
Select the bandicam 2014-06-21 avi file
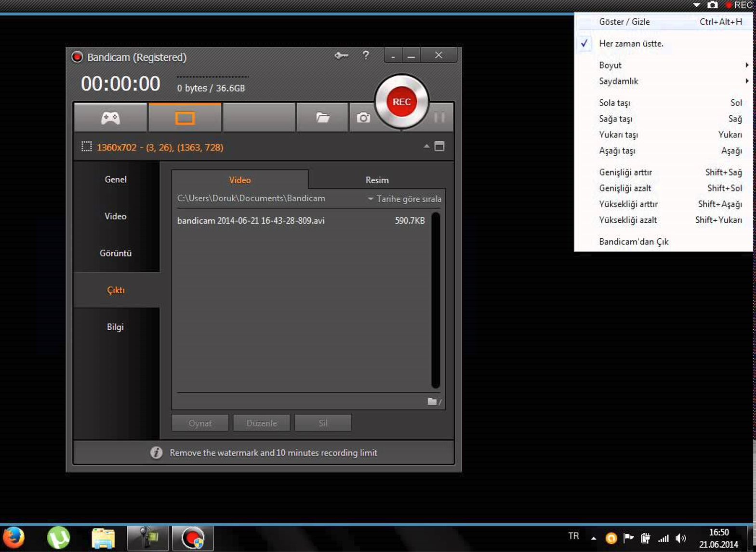pyautogui.click(x=251, y=220)
